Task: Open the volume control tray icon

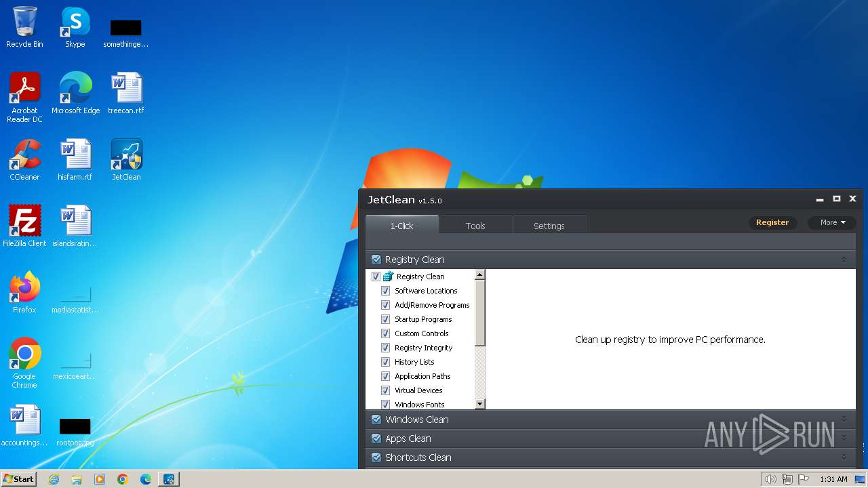Action: [x=771, y=479]
